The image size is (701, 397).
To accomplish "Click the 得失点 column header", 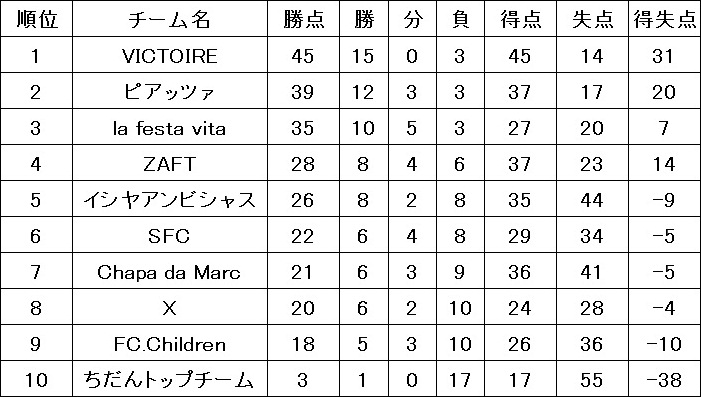I will [x=664, y=19].
